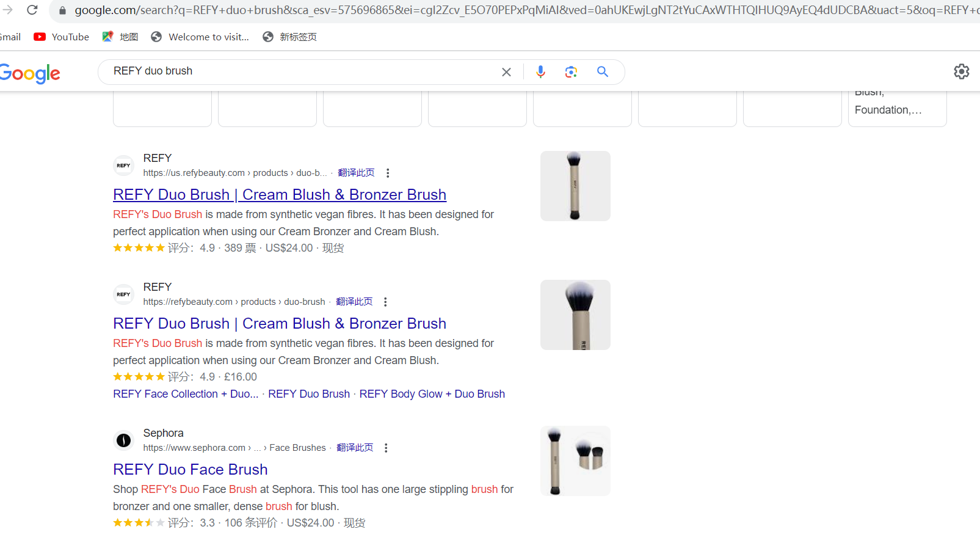Search by image with Google Lens icon

tap(571, 72)
